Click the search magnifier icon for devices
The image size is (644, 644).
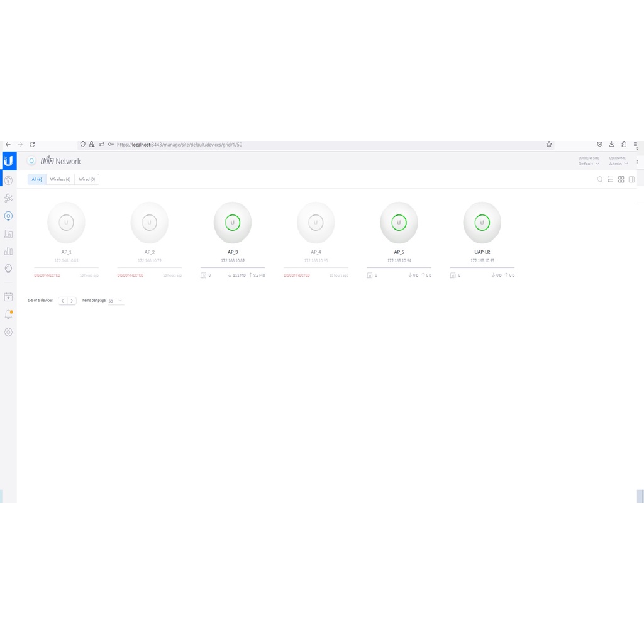tap(600, 179)
